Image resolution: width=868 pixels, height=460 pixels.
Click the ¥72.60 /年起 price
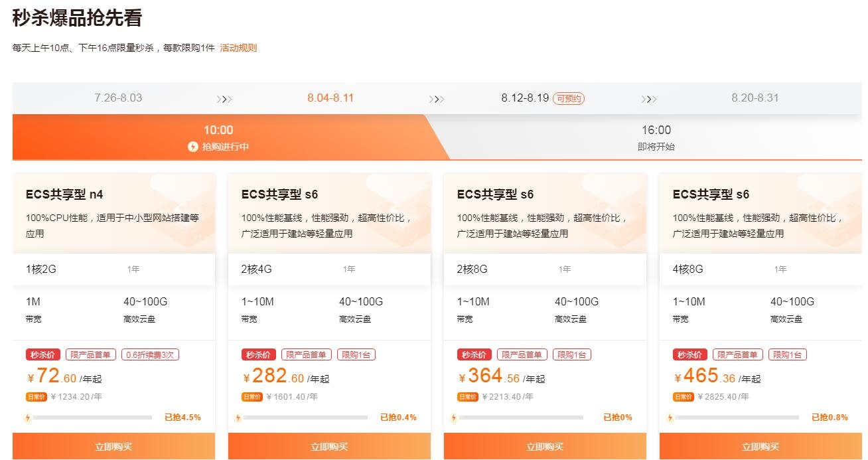tap(64, 376)
